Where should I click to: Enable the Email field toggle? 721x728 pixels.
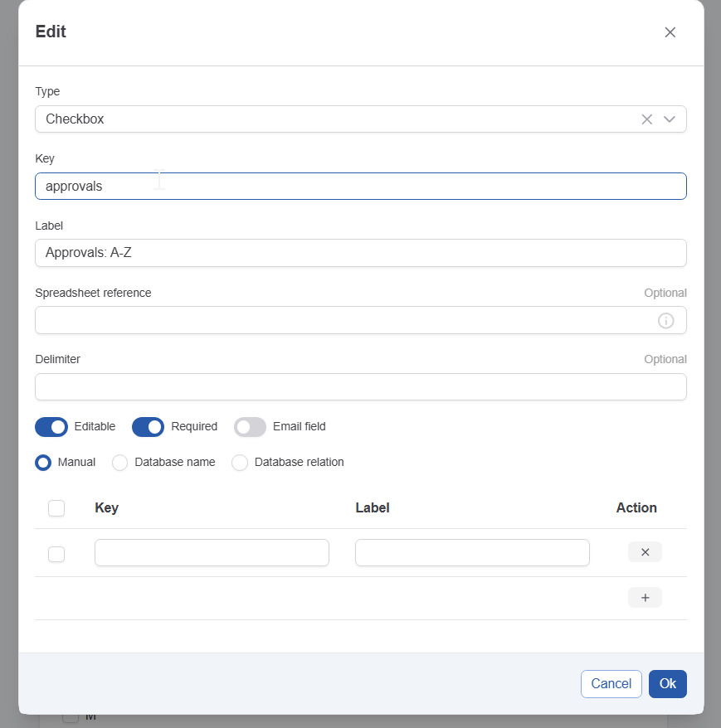tap(250, 427)
